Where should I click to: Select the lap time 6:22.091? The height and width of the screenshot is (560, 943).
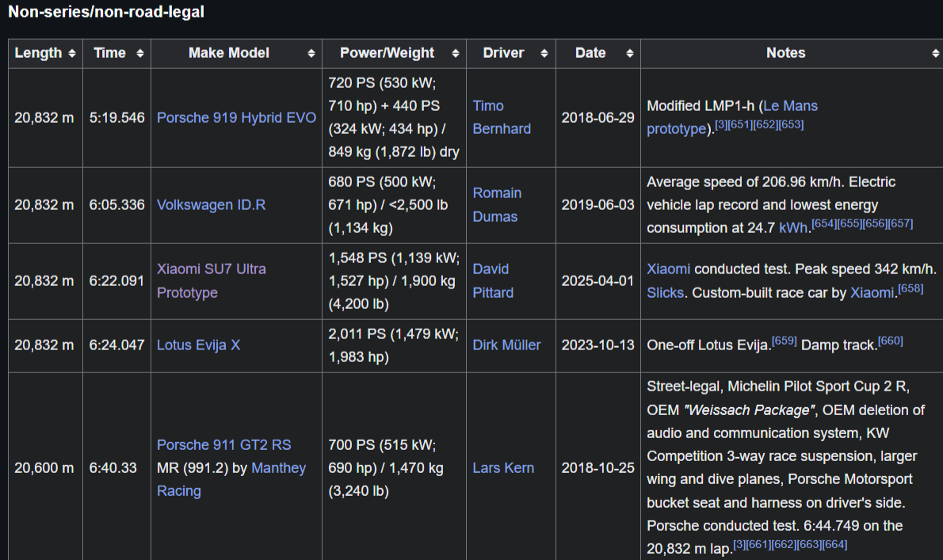(x=116, y=280)
